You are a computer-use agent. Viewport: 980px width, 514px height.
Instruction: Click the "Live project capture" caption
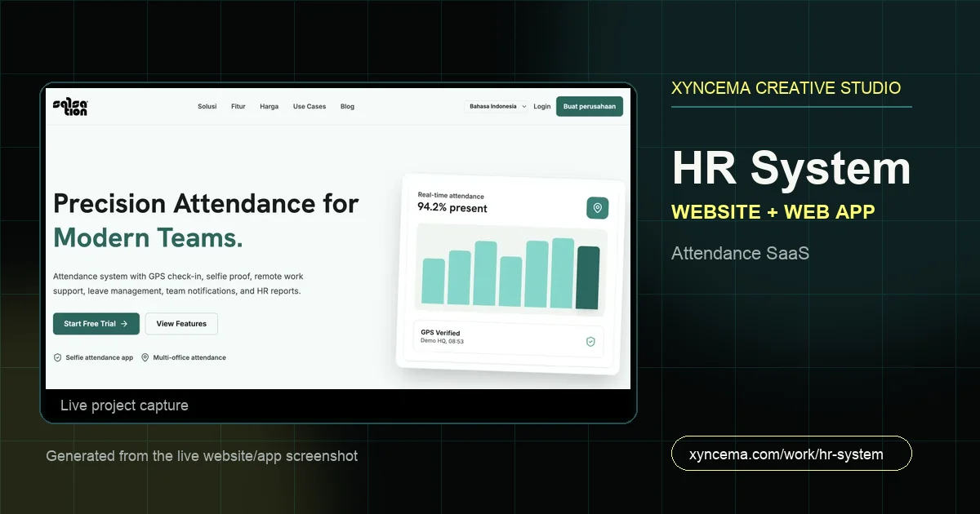click(124, 405)
